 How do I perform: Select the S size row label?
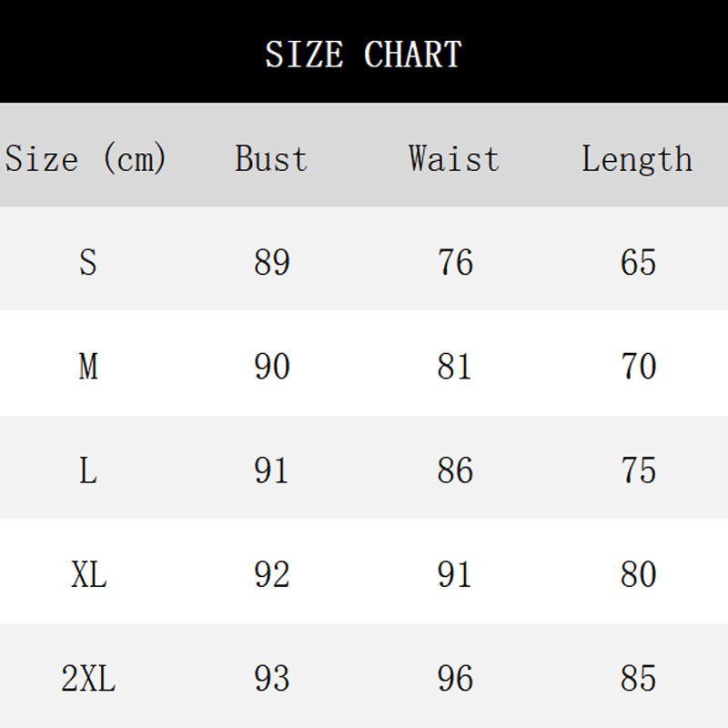[87, 263]
